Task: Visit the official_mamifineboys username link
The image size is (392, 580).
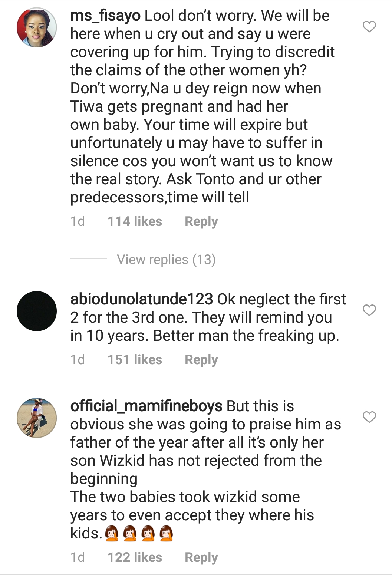Action: coord(146,406)
